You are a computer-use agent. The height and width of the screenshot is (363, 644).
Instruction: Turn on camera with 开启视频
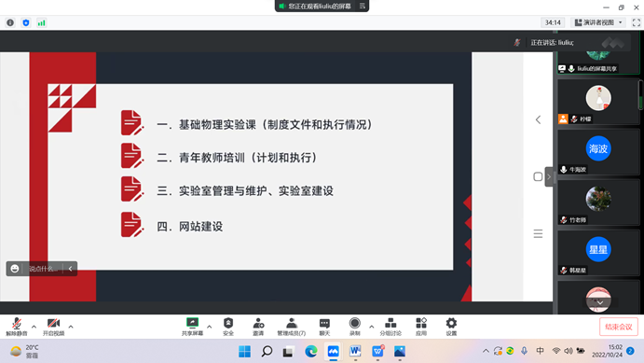point(53,327)
